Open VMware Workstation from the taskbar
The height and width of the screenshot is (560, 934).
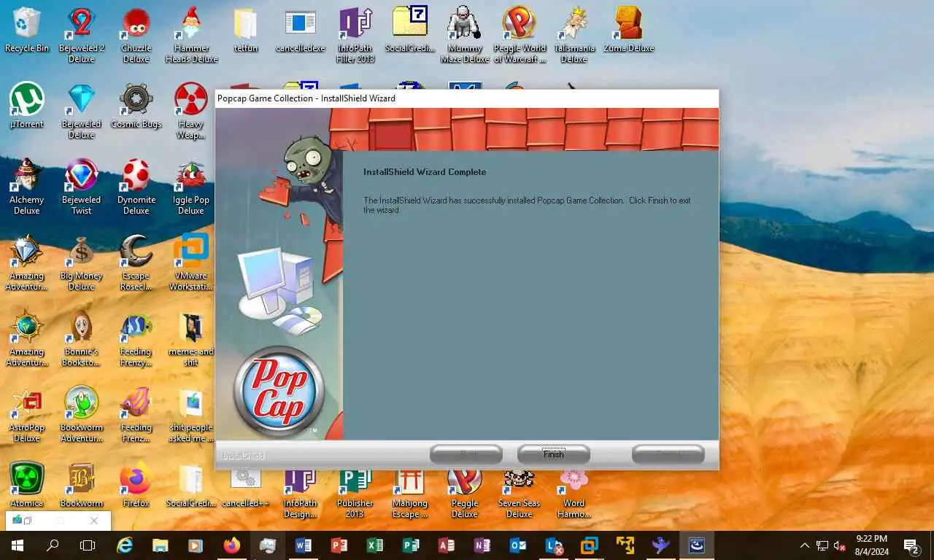[x=590, y=545]
